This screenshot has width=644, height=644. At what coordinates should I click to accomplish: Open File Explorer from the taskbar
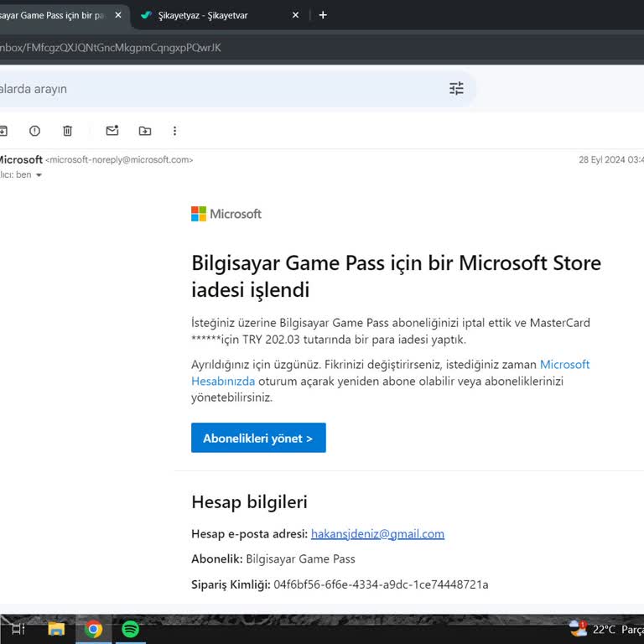click(56, 629)
